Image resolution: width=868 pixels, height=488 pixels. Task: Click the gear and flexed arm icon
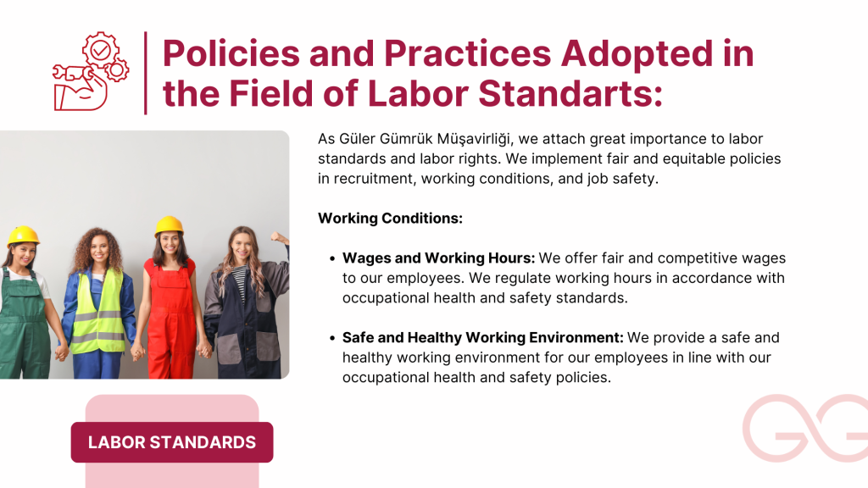pos(91,73)
